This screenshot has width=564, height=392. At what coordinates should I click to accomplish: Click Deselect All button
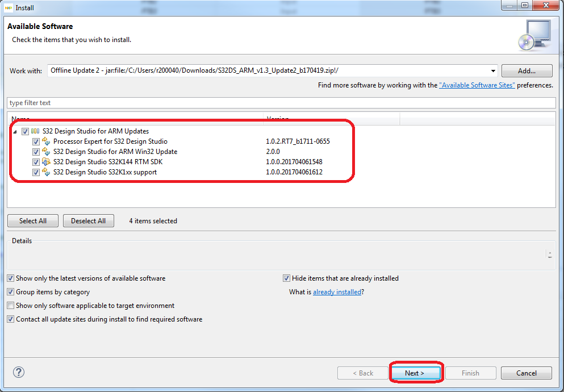click(89, 221)
